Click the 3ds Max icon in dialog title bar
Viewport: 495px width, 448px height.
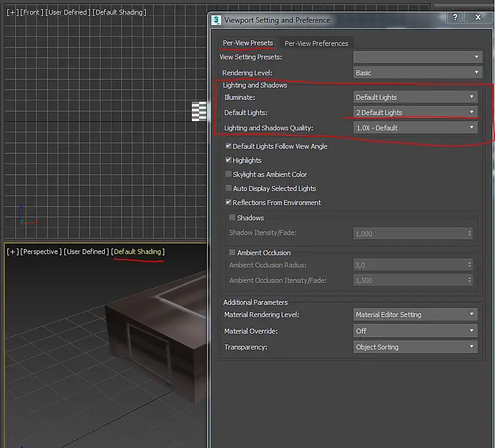pos(216,20)
